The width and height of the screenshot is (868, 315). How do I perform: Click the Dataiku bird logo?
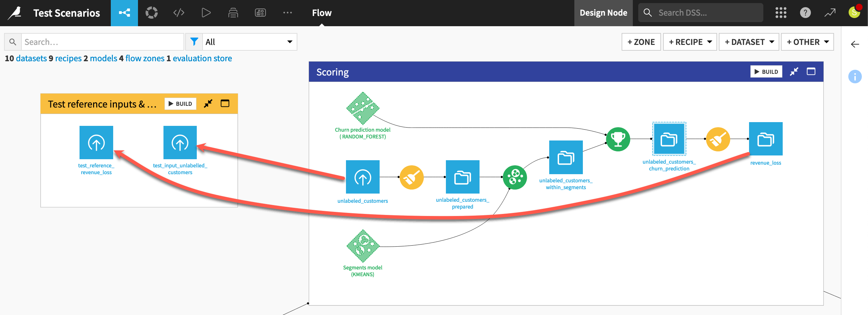(x=15, y=13)
